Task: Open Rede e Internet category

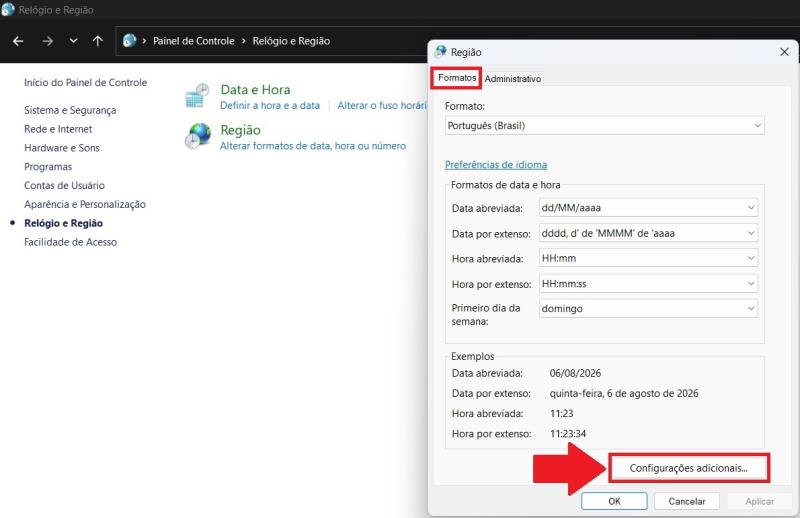Action: (58, 129)
